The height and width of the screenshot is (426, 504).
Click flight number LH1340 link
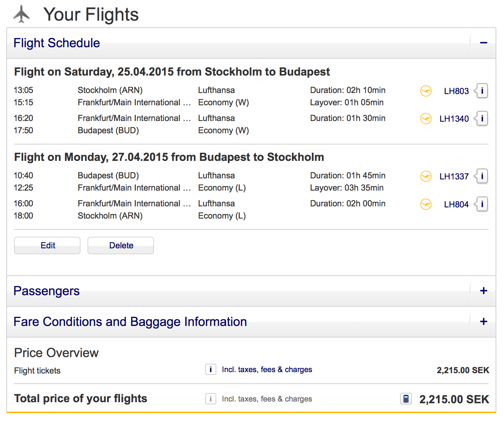click(x=454, y=119)
